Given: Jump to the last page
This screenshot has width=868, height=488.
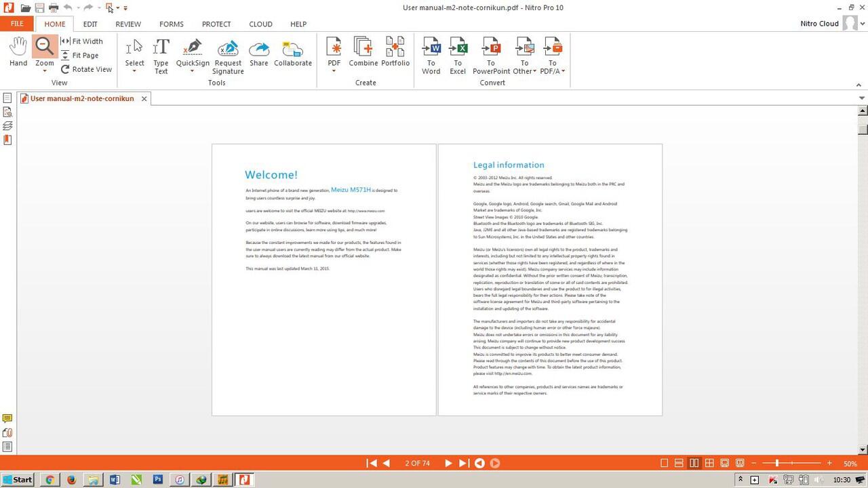Looking at the screenshot, I should 463,463.
